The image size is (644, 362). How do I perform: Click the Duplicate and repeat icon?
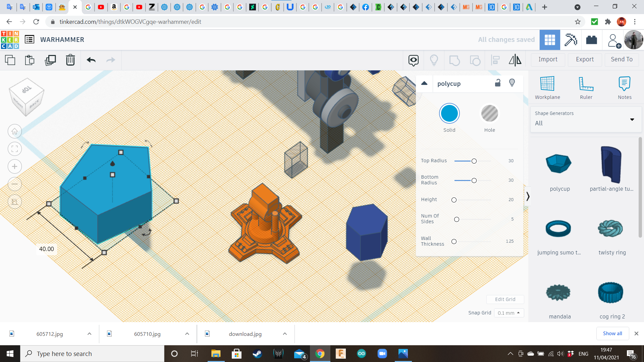[x=50, y=60]
